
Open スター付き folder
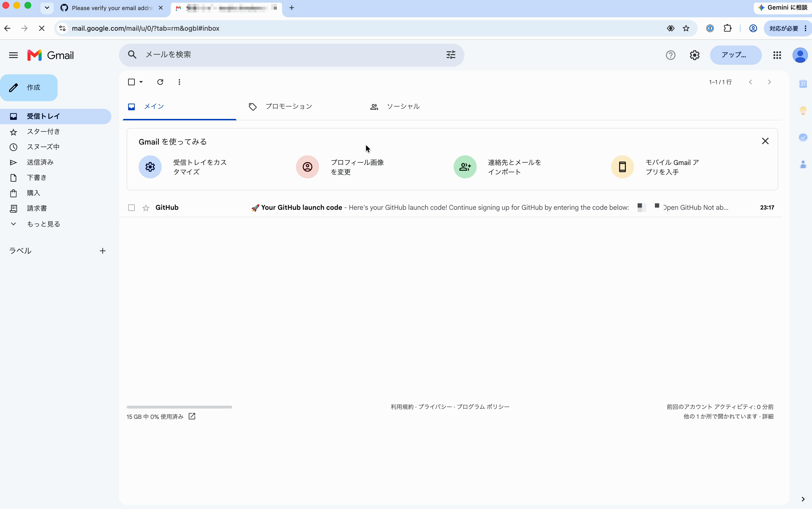click(56, 132)
